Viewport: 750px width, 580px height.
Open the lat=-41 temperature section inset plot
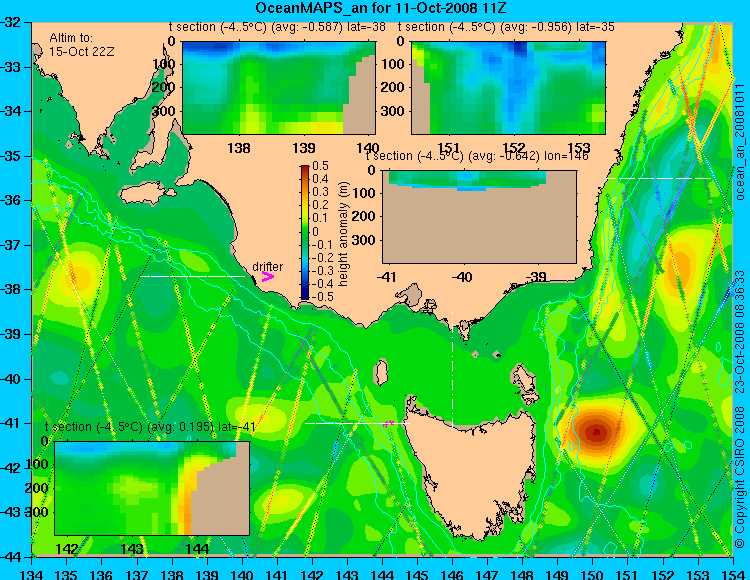(152, 488)
